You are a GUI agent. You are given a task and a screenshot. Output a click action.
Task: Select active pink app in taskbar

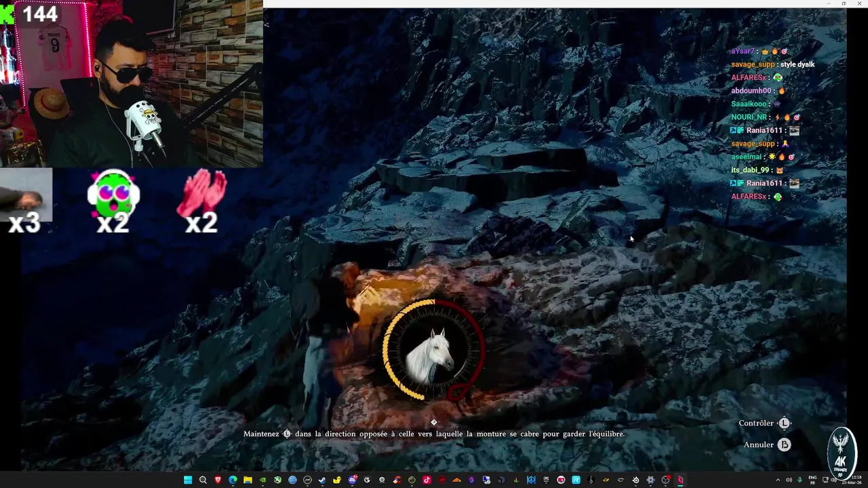pyautogui.click(x=680, y=480)
